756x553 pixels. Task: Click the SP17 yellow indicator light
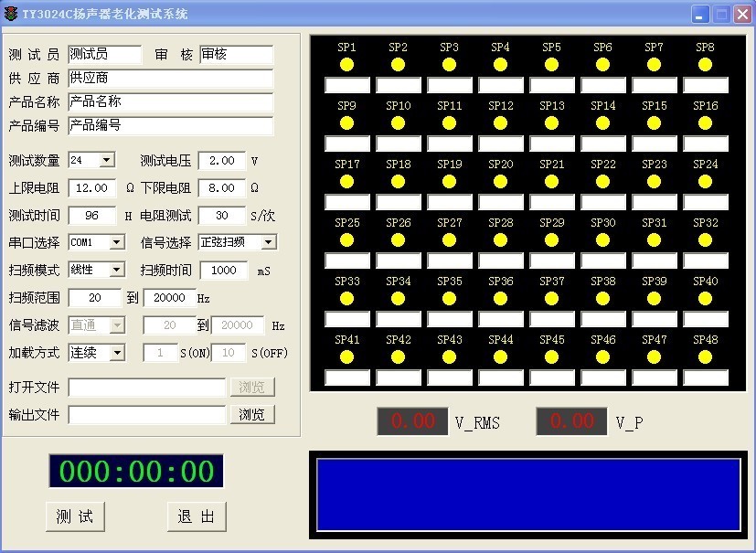coord(346,182)
